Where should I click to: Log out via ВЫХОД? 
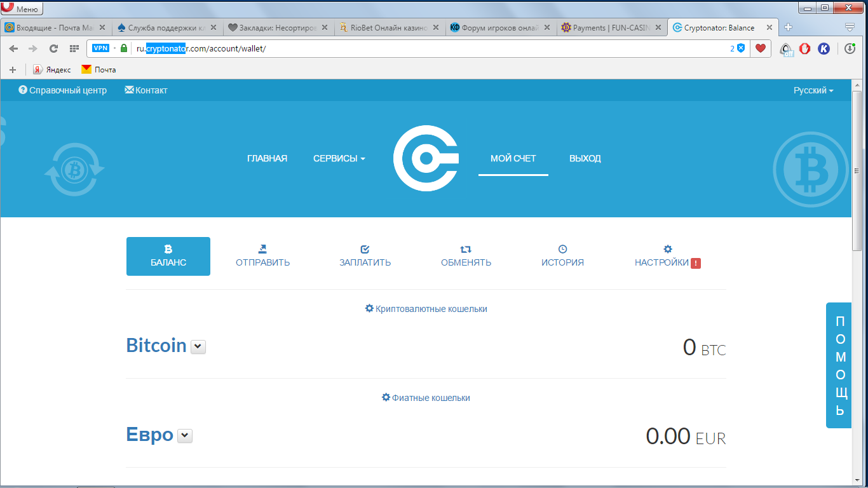point(585,158)
